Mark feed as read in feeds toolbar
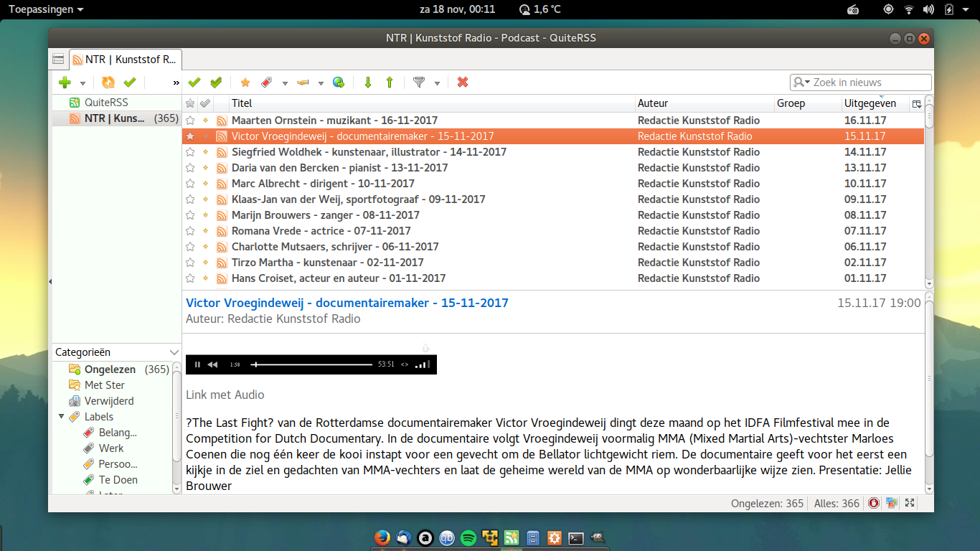This screenshot has width=980, height=551. coord(130,83)
